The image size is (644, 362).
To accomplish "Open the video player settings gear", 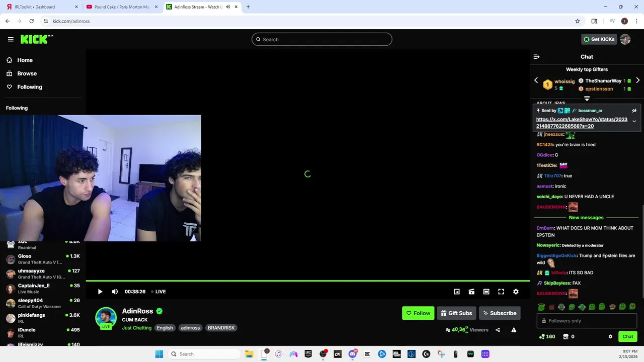I will (516, 292).
